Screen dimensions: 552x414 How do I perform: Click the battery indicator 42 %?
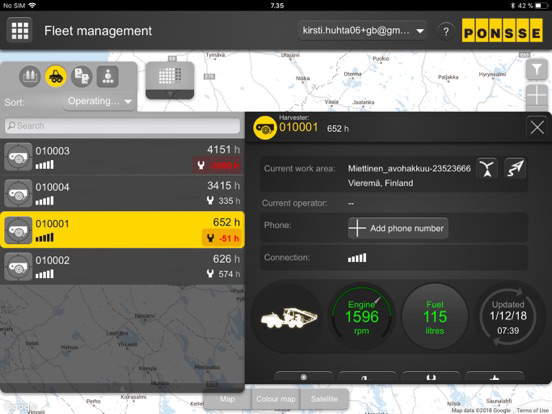pos(532,5)
